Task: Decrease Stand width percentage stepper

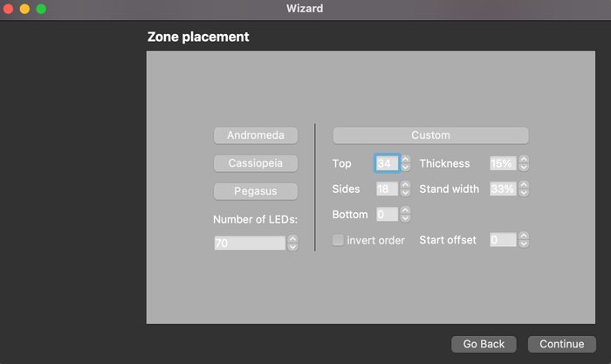Action: point(524,193)
